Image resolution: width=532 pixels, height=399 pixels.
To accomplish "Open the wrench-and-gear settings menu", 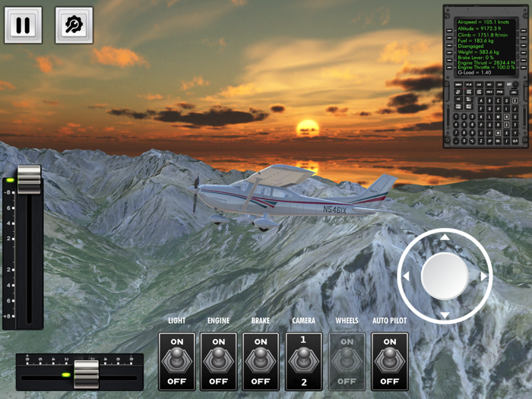I will [x=74, y=25].
